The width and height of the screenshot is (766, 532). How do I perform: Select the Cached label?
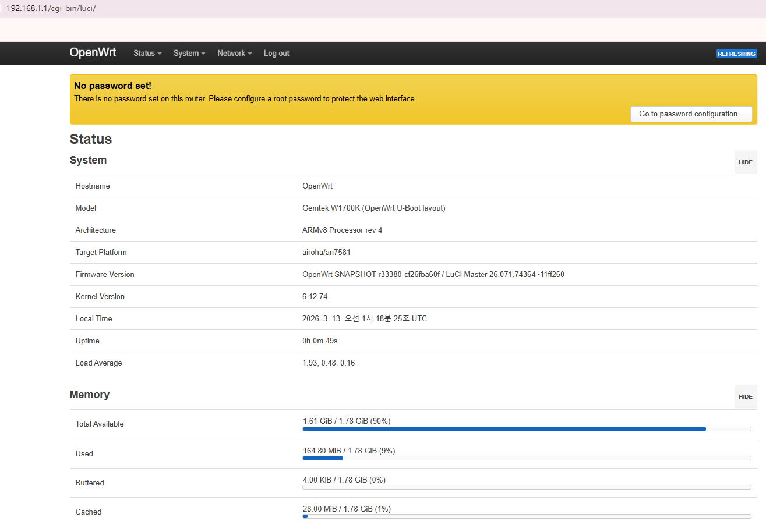(x=89, y=512)
